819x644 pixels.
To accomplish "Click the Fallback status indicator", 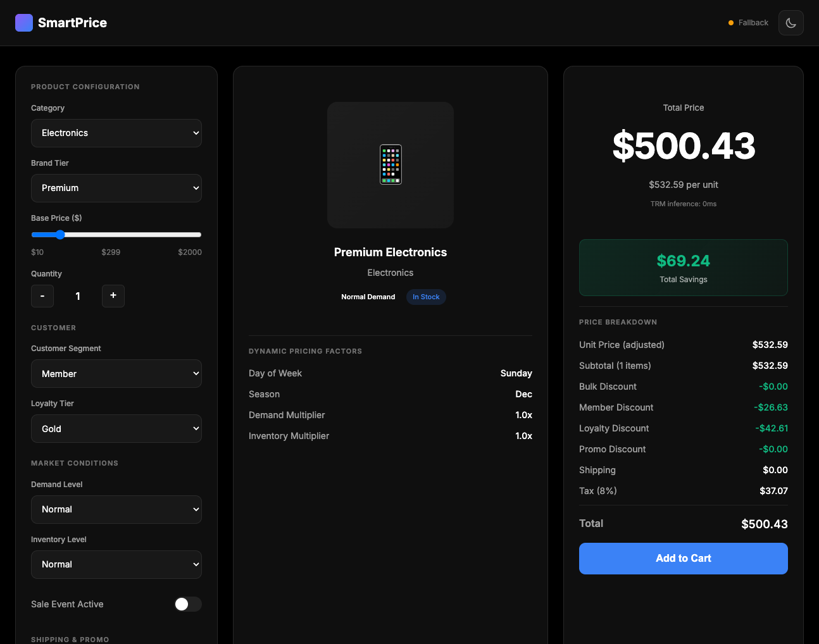I will click(x=748, y=23).
